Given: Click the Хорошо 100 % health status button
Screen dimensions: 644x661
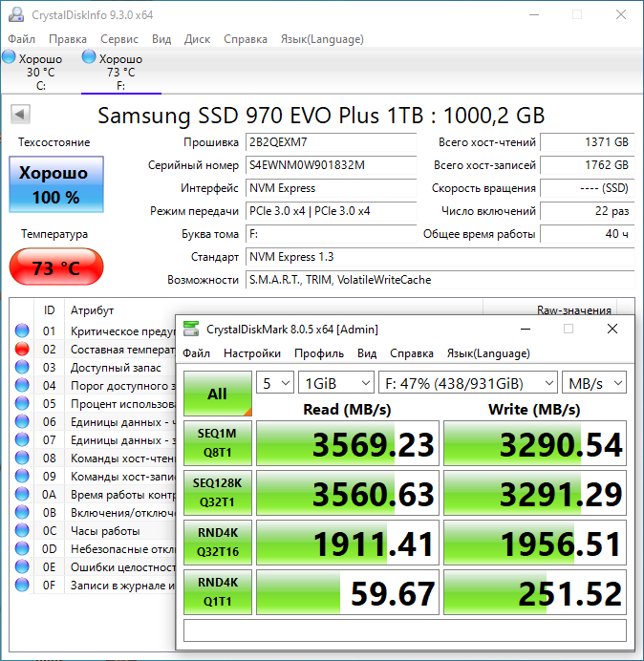Looking at the screenshot, I should click(x=56, y=184).
